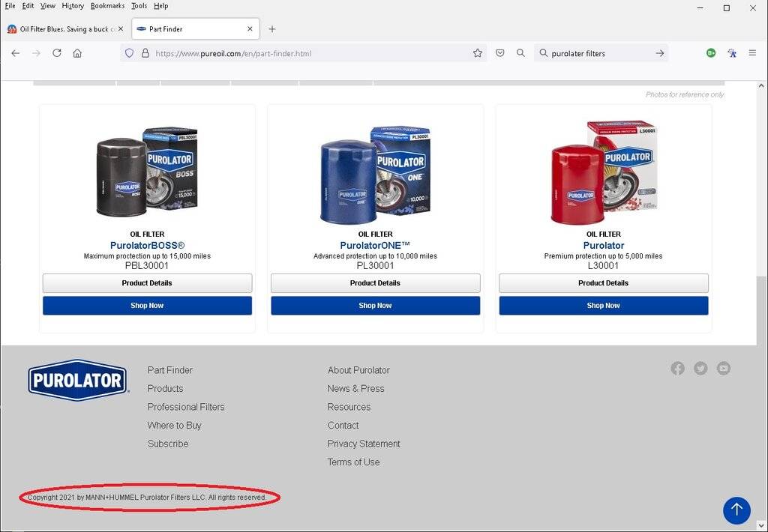Open Purolator Facebook page icon

pos(677,368)
